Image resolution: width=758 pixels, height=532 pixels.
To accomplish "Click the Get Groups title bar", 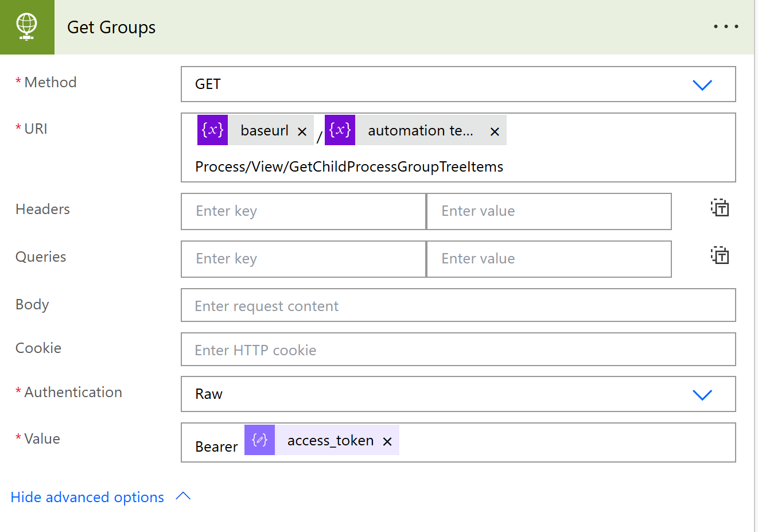I will [x=111, y=27].
